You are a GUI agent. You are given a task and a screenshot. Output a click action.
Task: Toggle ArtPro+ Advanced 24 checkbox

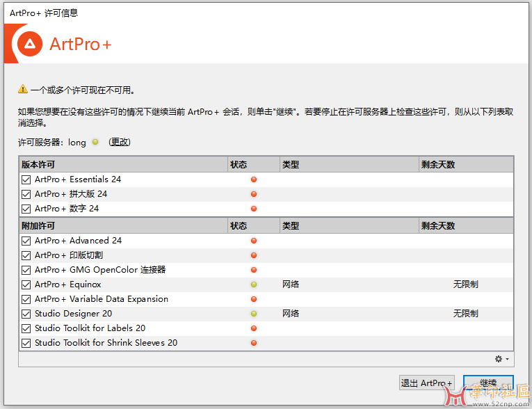click(26, 241)
